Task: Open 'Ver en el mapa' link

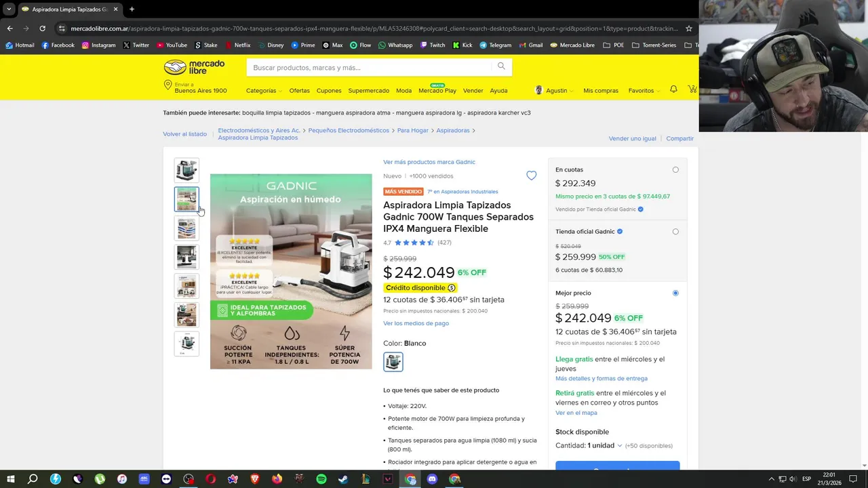Action: (576, 413)
